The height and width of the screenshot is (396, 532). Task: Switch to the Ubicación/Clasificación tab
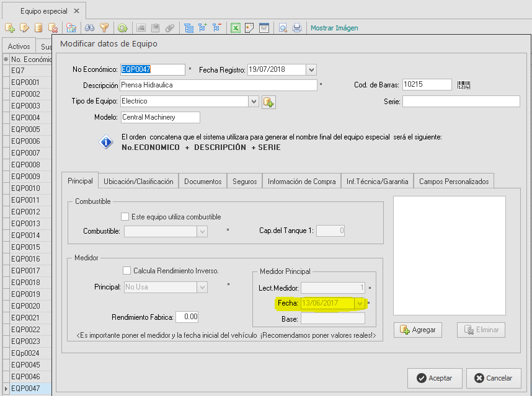(x=138, y=182)
